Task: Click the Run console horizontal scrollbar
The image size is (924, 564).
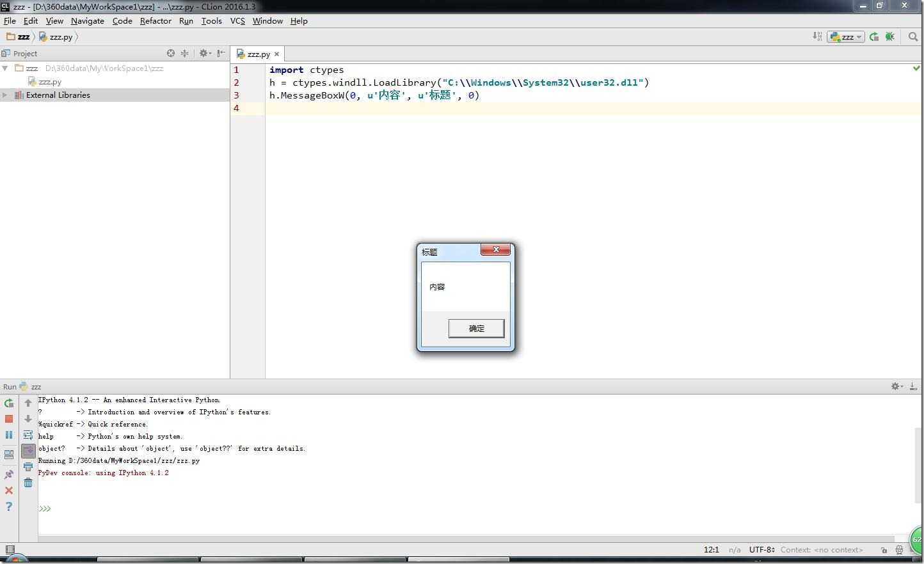Action: (x=466, y=539)
